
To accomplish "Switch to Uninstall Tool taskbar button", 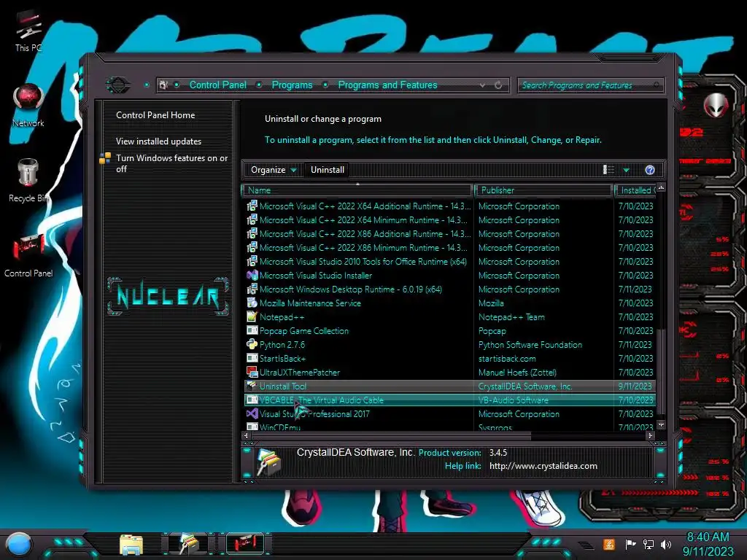I will pos(189,544).
